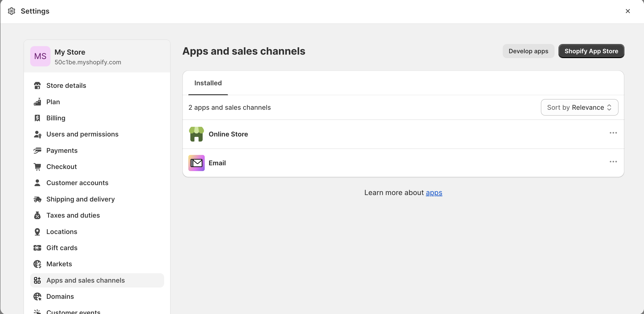Open the Email app entry
The image size is (644, 314).
point(403,163)
